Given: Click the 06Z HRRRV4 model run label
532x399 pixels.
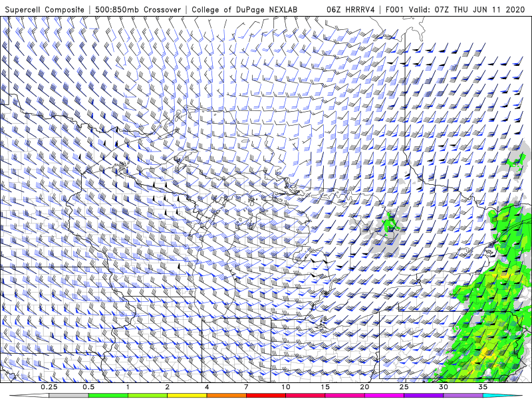Looking at the screenshot, I should tap(351, 9).
